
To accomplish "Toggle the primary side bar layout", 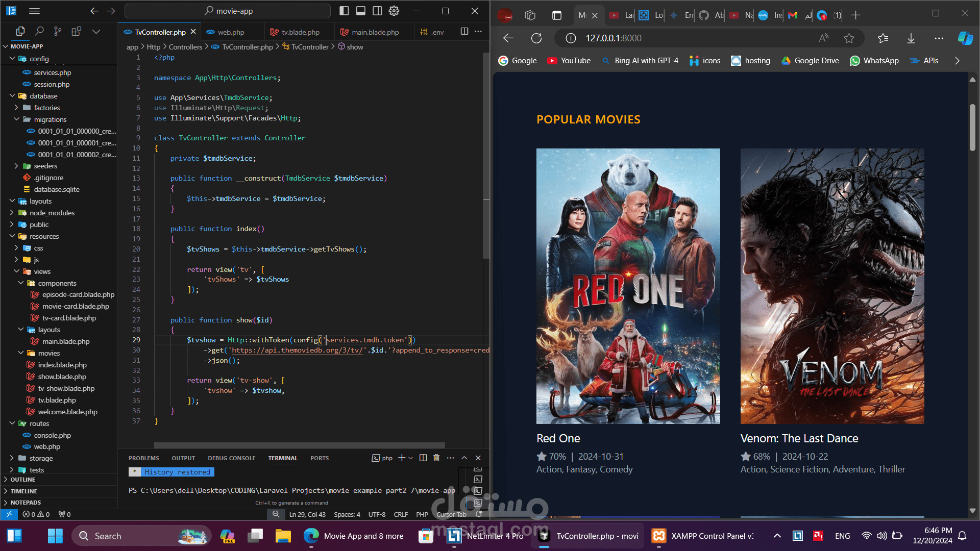I will click(345, 11).
